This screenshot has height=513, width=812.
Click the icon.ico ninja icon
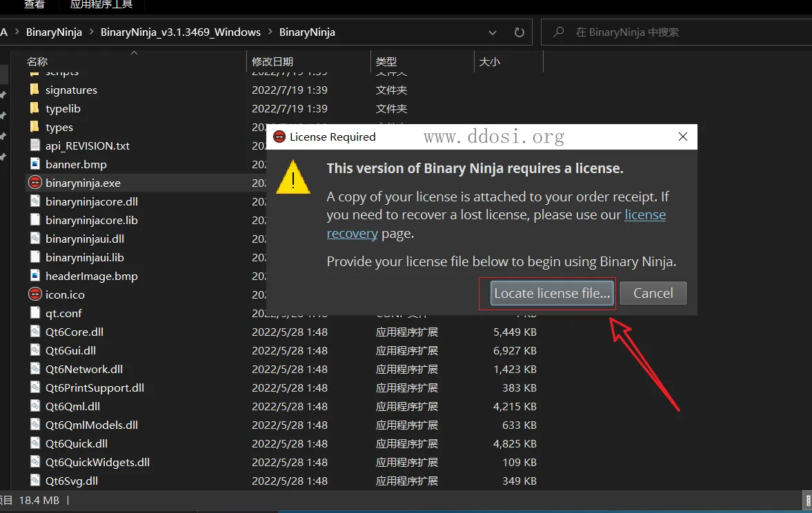34,294
